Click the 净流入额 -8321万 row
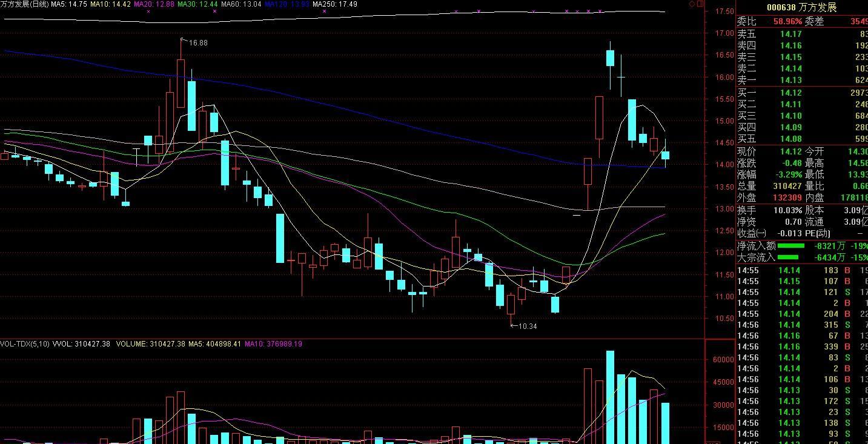The image size is (868, 444). click(x=802, y=246)
